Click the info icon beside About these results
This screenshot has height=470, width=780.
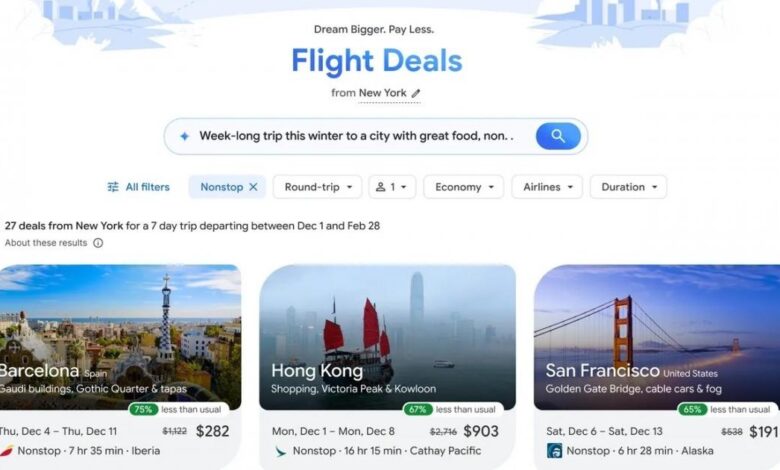click(98, 243)
